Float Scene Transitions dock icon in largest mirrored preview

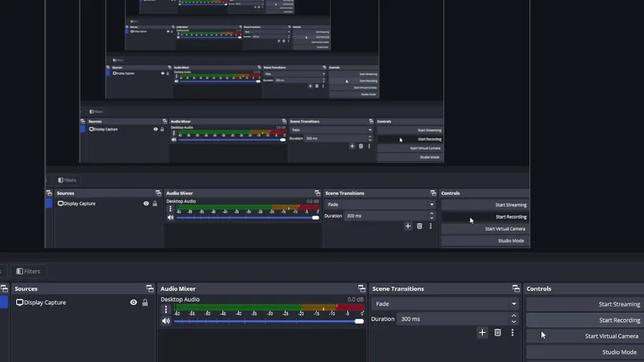pyautogui.click(x=433, y=193)
